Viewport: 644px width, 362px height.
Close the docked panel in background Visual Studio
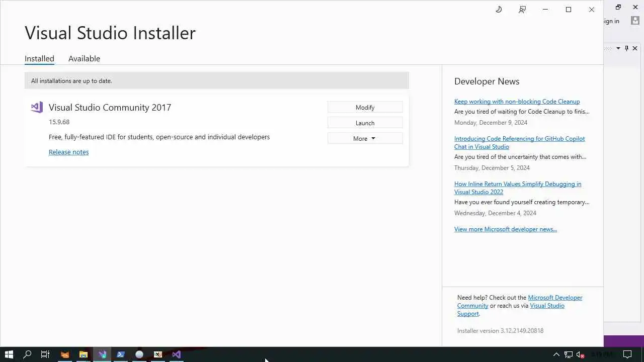pyautogui.click(x=635, y=48)
